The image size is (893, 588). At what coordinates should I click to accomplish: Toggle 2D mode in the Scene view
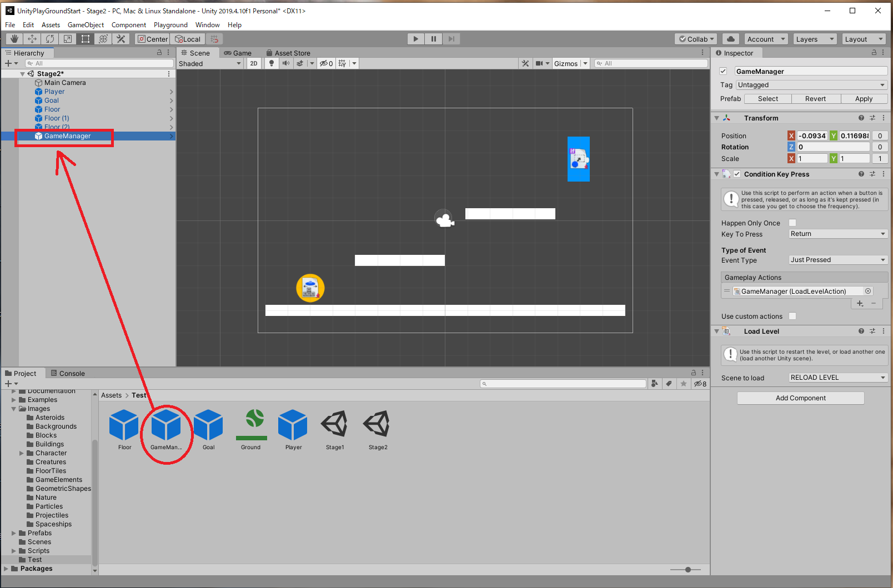[254, 63]
